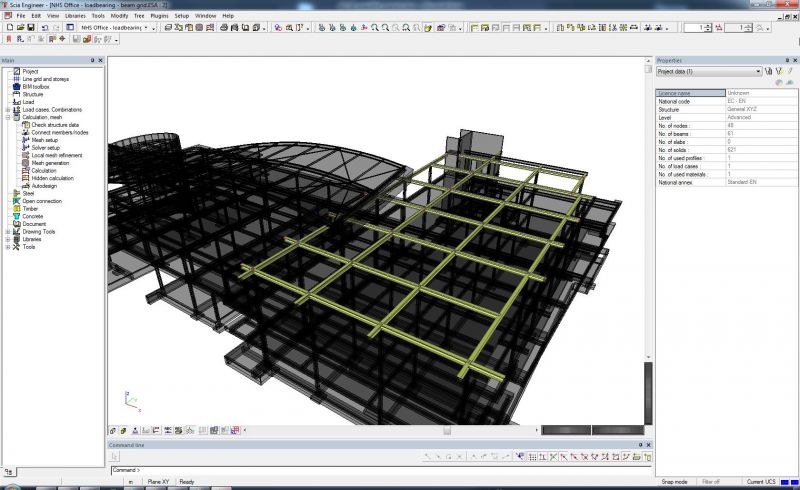Click the Undo arrow icon
This screenshot has height=490, width=800.
click(x=44, y=27)
